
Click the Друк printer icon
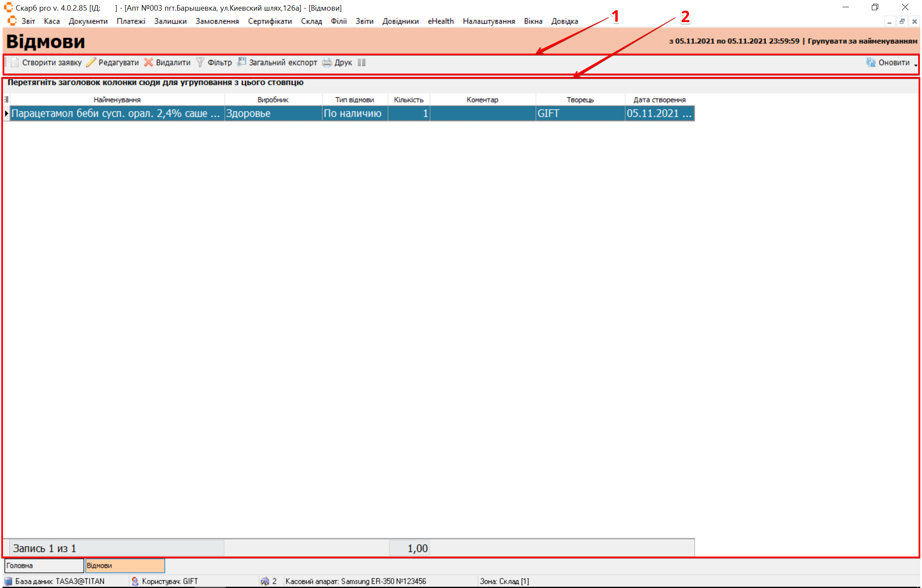coord(327,62)
